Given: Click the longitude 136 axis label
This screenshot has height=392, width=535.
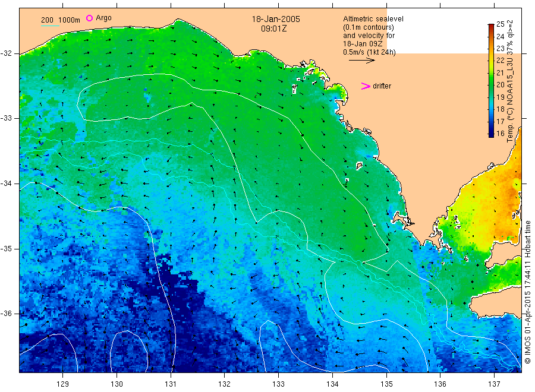Looking at the screenshot, I should 440,384.
